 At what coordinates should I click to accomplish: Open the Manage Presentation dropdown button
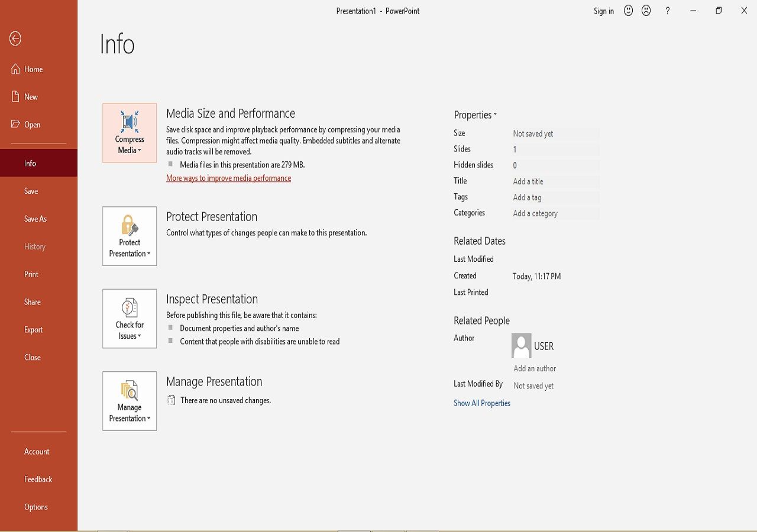pos(130,401)
